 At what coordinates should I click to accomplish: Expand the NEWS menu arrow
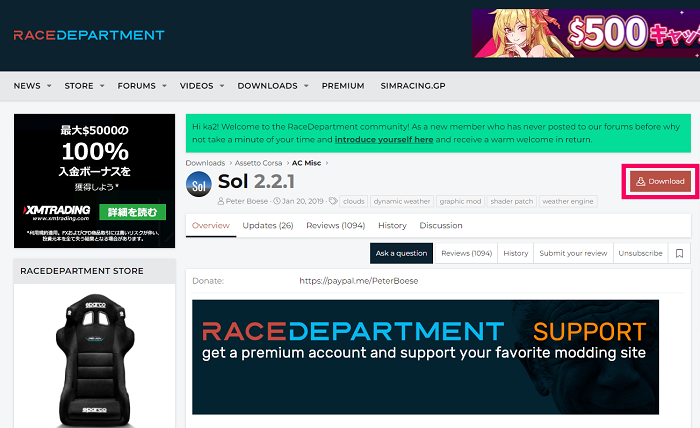[49, 86]
